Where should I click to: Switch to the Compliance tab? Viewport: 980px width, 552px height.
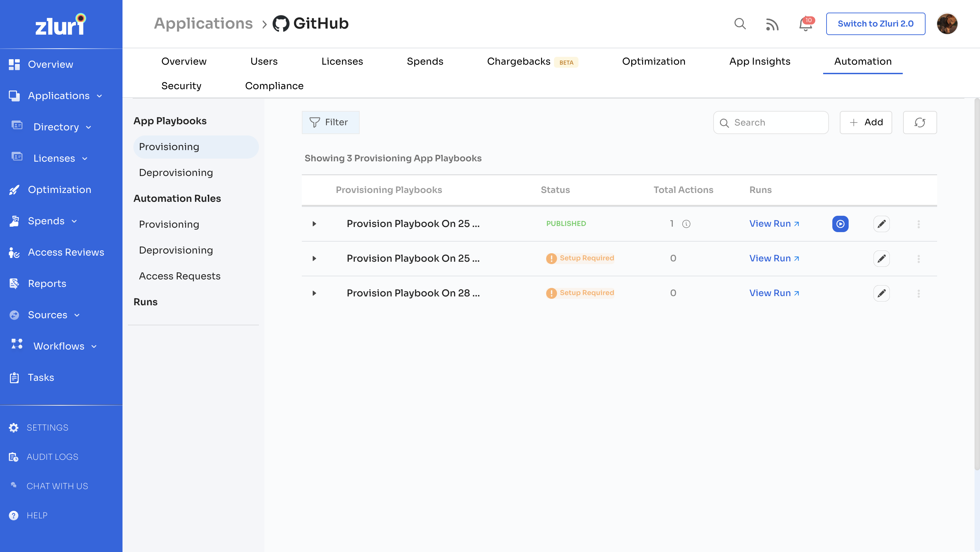pyautogui.click(x=274, y=86)
